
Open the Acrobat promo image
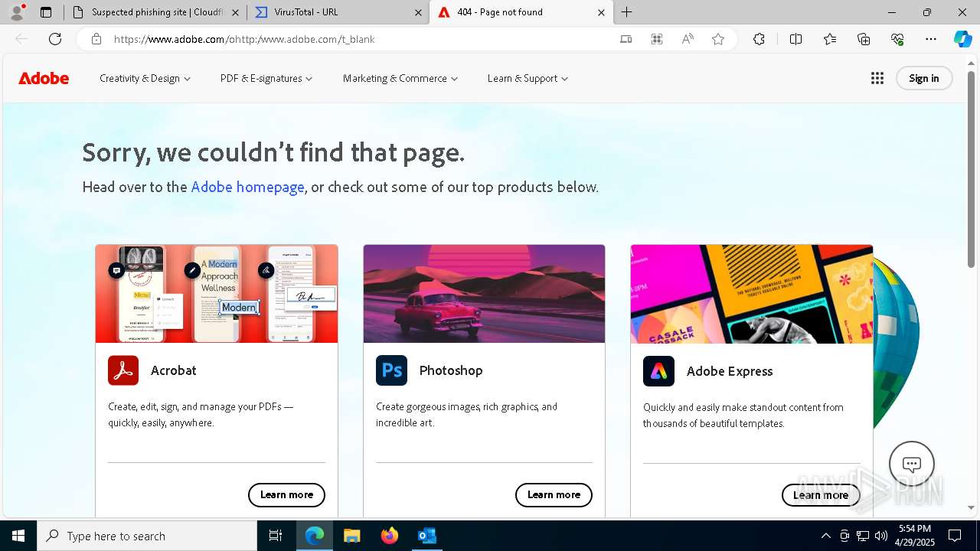coord(217,294)
